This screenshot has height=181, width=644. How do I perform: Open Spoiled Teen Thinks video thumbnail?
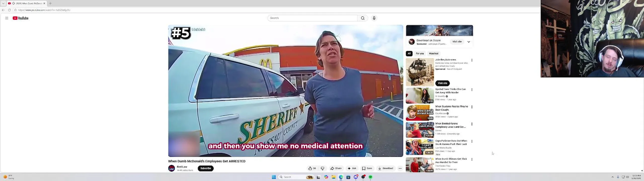point(420,96)
